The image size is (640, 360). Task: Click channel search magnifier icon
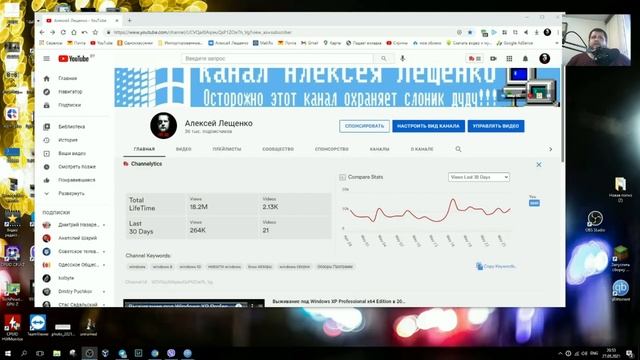point(458,149)
